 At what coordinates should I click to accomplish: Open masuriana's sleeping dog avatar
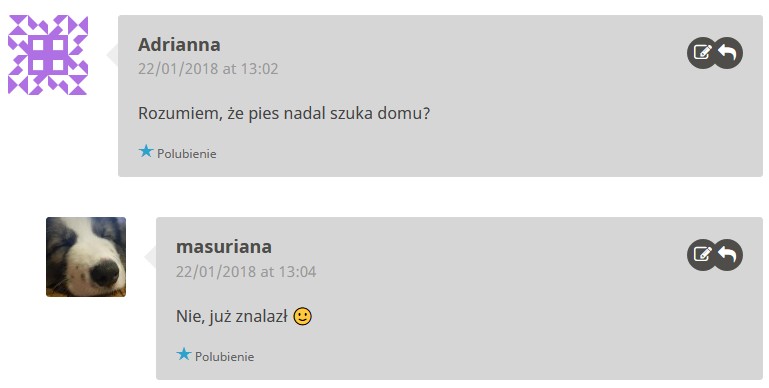(86, 257)
